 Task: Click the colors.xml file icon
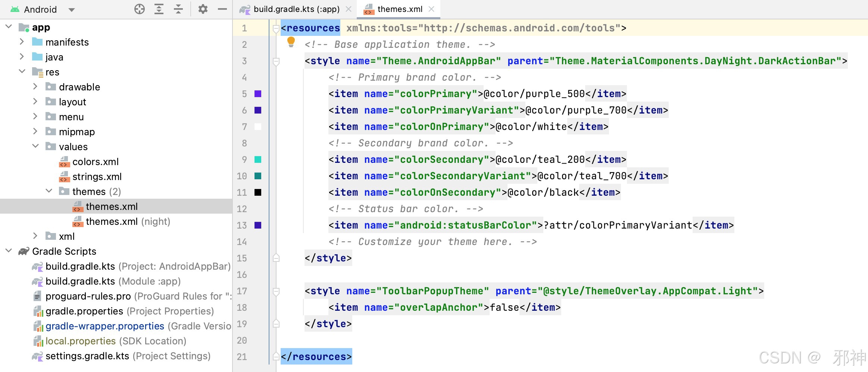65,162
